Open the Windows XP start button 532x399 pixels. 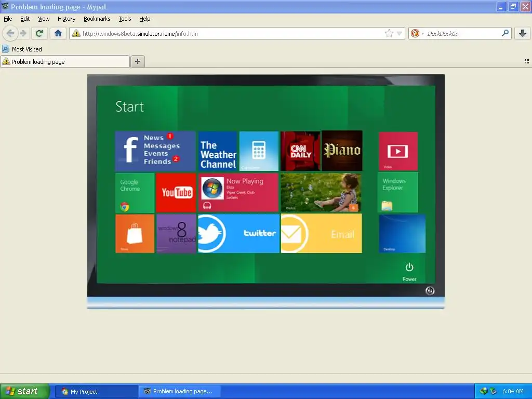pos(25,391)
